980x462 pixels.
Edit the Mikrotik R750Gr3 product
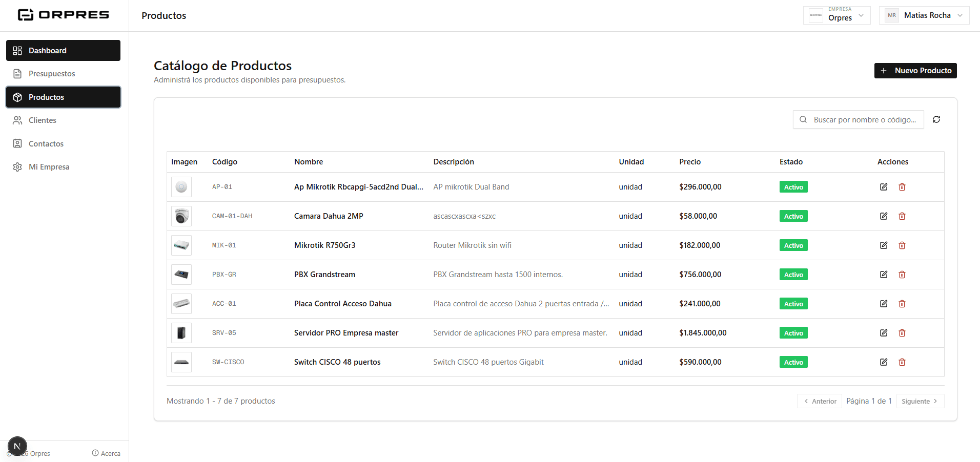884,245
